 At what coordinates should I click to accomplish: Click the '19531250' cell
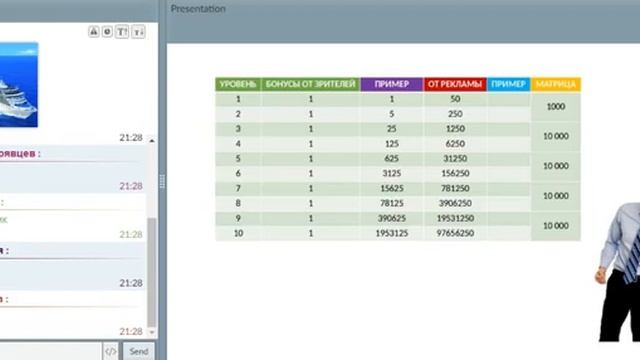click(455, 218)
